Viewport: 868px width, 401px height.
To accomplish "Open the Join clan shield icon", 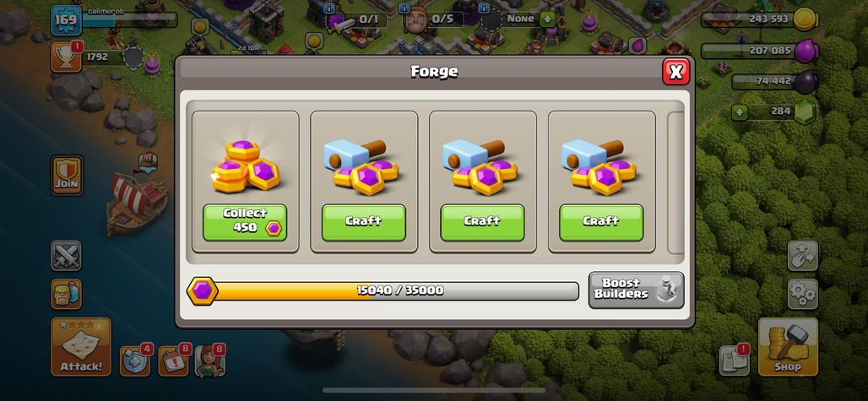I will pos(67,176).
